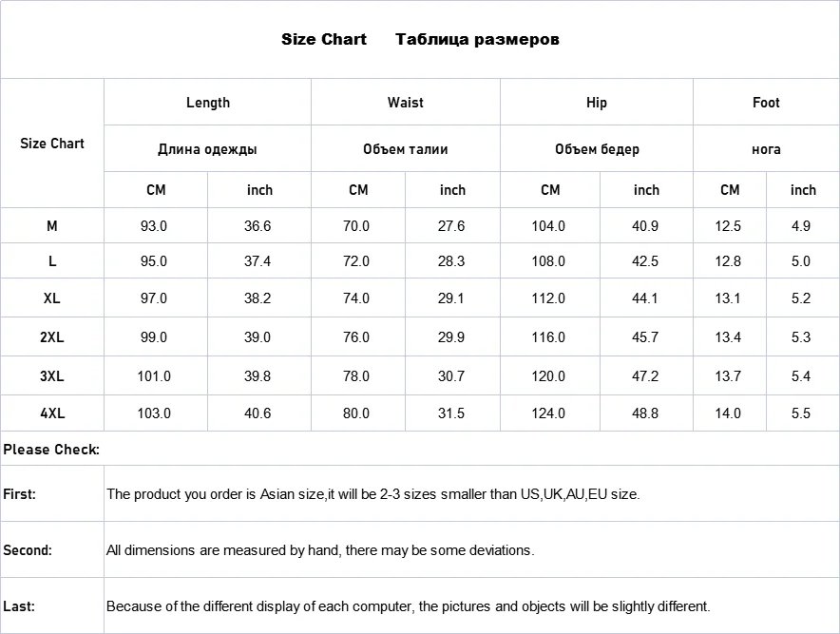
Task: Click the 2XL size row label
Action: coord(51,337)
